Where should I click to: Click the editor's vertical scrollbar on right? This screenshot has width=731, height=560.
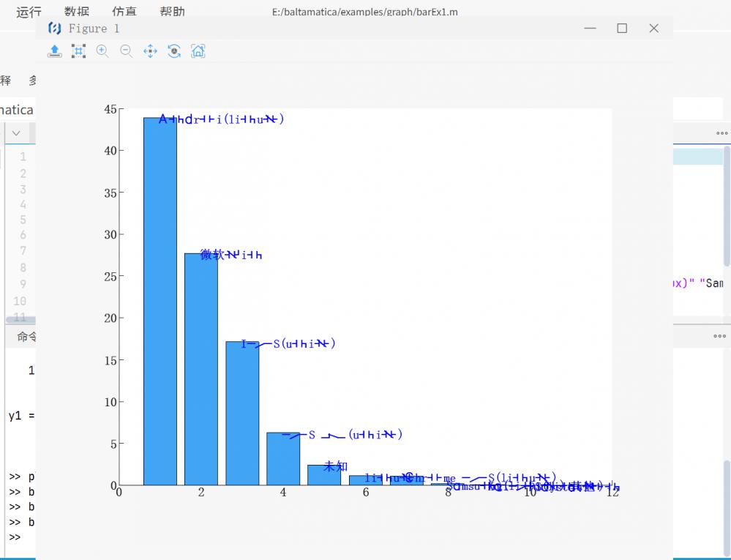pyautogui.click(x=727, y=205)
